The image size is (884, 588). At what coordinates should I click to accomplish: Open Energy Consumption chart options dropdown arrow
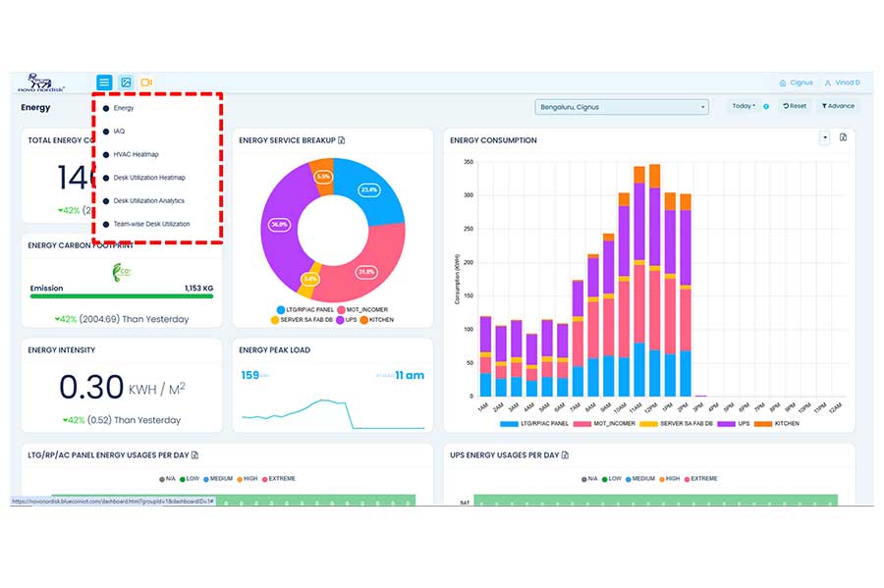(x=825, y=138)
